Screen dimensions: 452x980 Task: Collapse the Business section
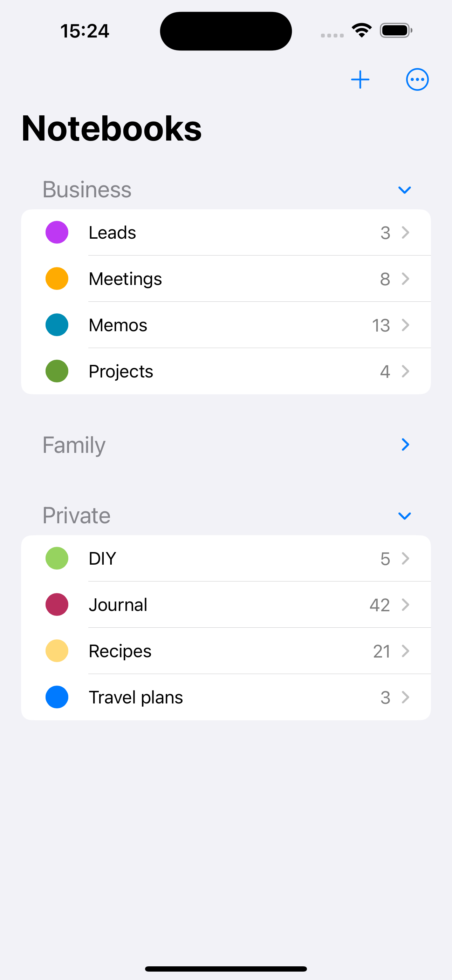point(404,190)
